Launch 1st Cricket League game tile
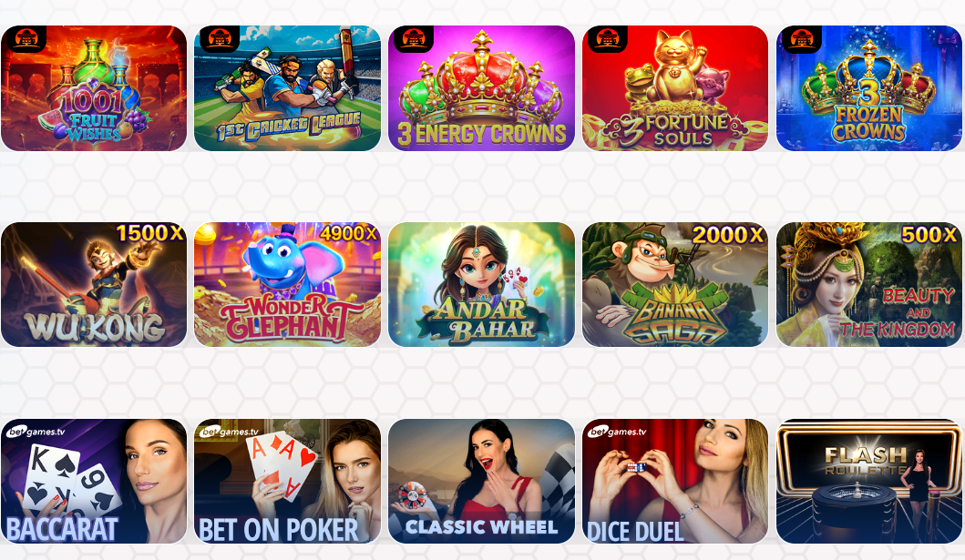965x560 pixels. [x=287, y=88]
